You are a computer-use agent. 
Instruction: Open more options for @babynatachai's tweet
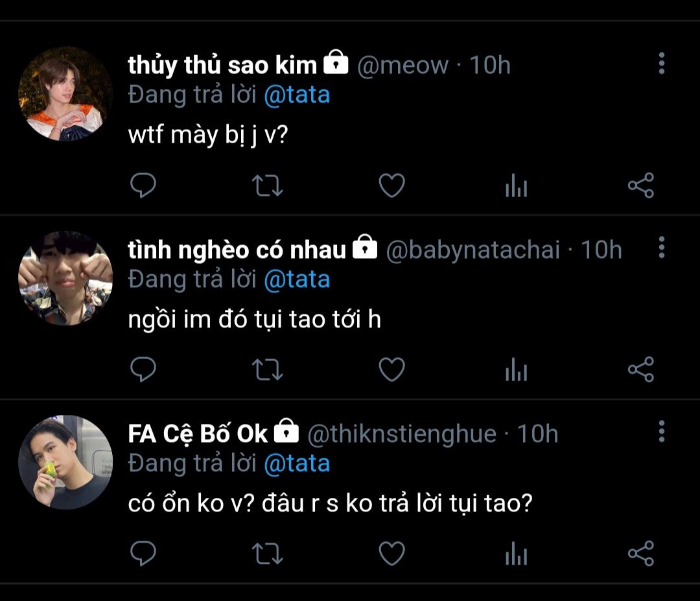tap(661, 247)
